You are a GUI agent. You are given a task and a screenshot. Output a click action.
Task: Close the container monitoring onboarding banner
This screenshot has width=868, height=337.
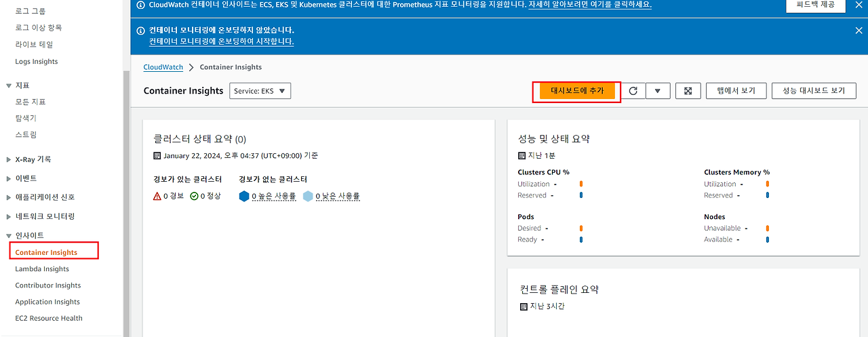859,31
